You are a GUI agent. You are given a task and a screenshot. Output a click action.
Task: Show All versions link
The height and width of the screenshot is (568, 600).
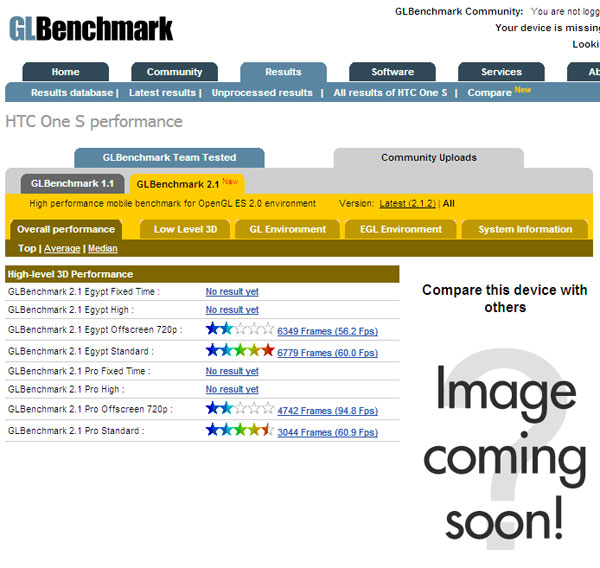pyautogui.click(x=448, y=204)
